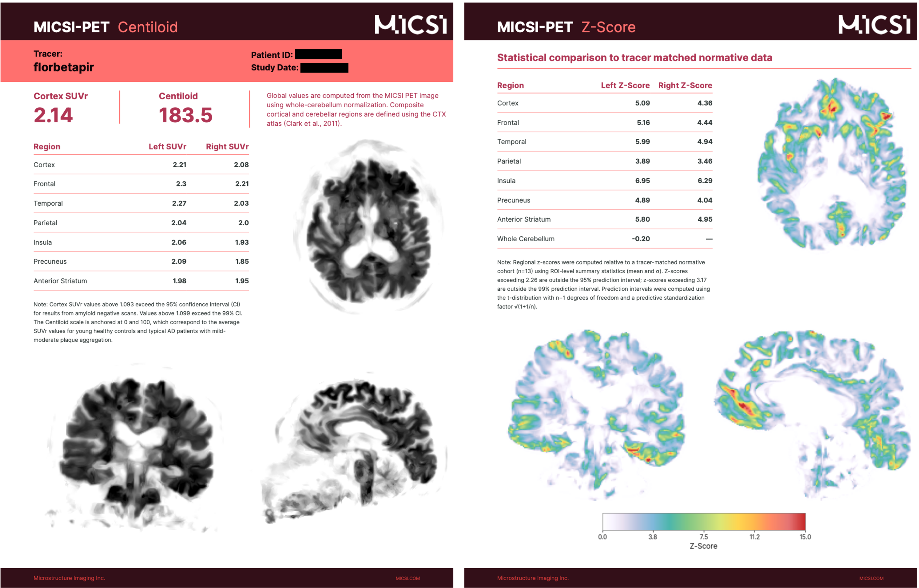This screenshot has width=919, height=588.
Task: Click the MICSI logo on Z-Score page
Action: point(874,25)
